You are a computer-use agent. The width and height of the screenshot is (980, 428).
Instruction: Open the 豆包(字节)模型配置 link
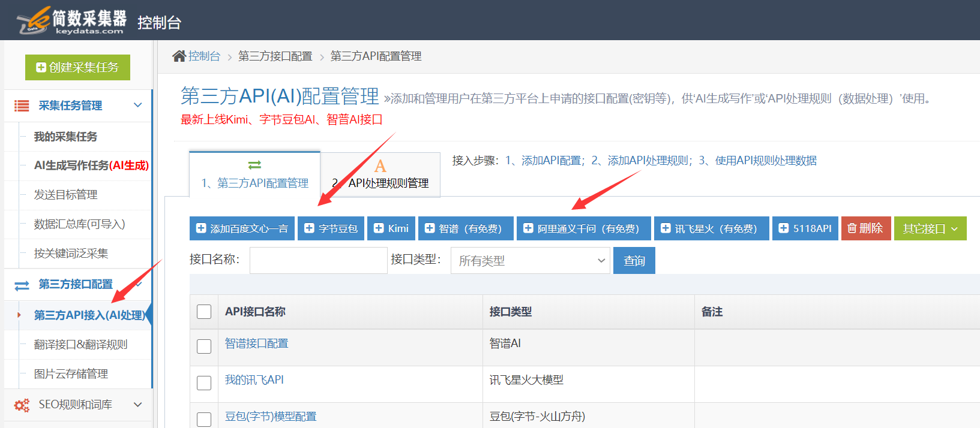(271, 417)
